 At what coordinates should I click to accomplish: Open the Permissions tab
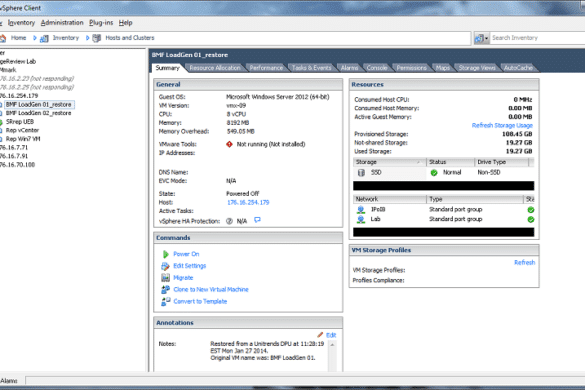pyautogui.click(x=411, y=68)
